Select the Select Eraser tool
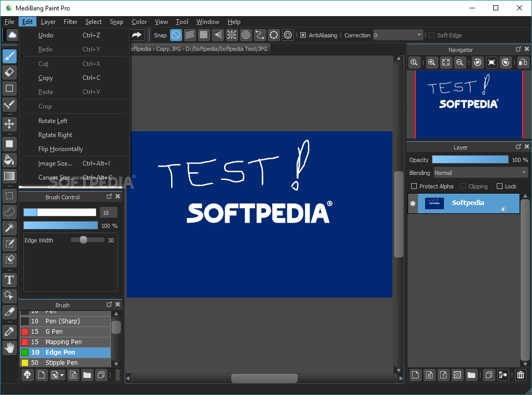532x395 pixels. coord(9,260)
